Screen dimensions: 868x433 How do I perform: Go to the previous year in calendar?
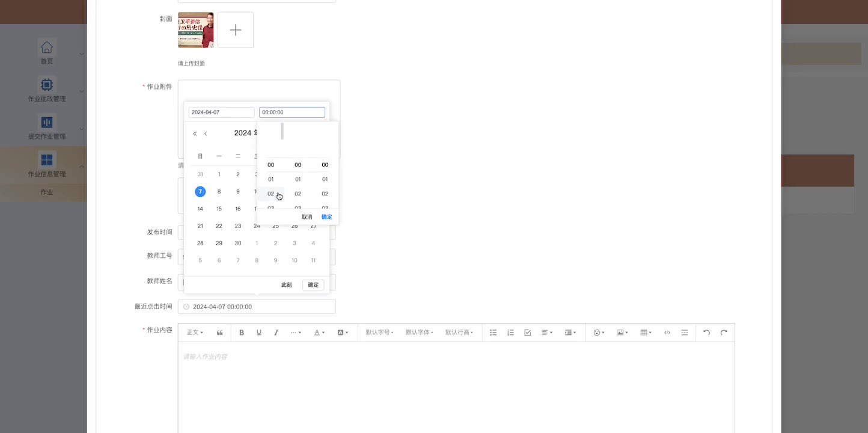pos(195,134)
